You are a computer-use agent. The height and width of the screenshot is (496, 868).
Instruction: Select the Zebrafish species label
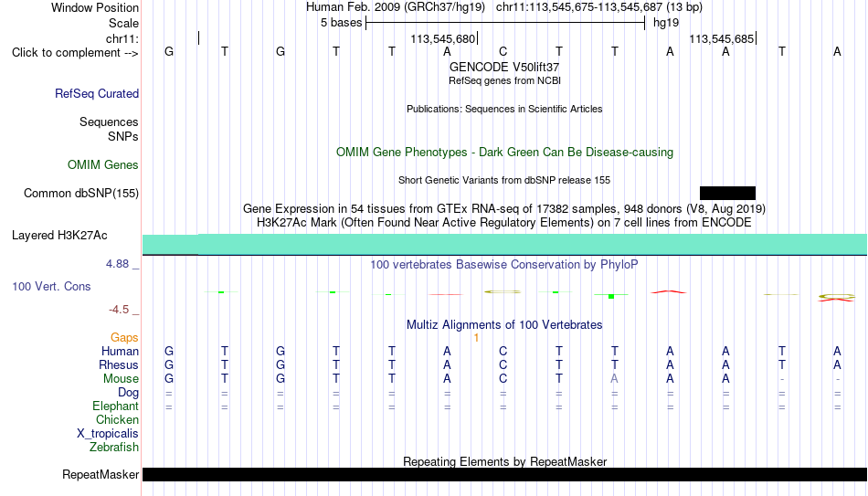click(x=114, y=447)
